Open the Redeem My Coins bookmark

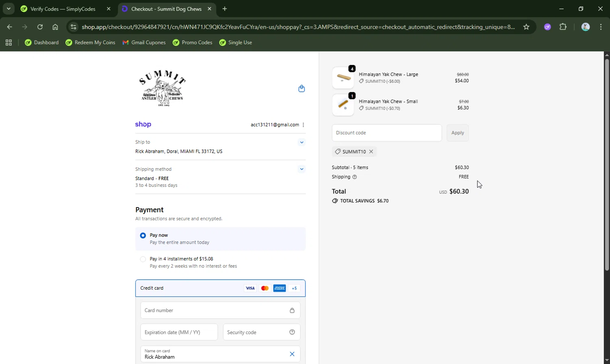point(90,42)
